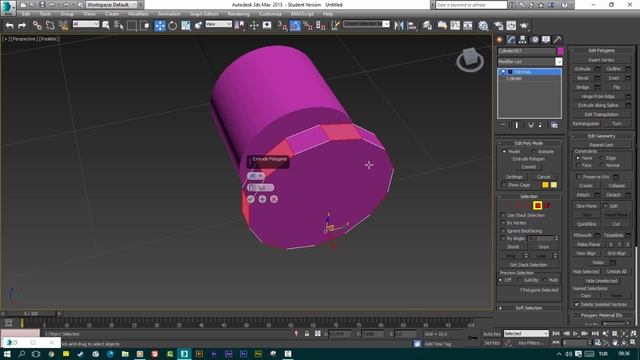The height and width of the screenshot is (360, 640).
Task: Open the Edit menu
Action: point(26,14)
